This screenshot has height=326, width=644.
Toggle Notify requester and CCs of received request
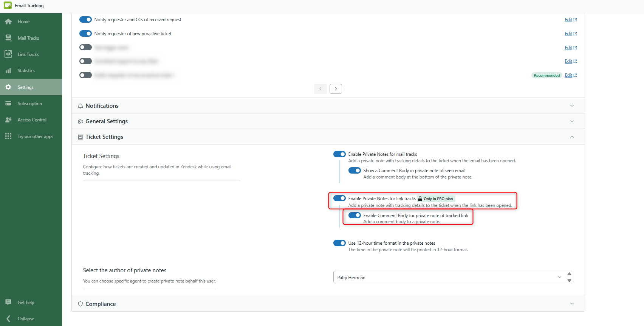[x=85, y=19]
